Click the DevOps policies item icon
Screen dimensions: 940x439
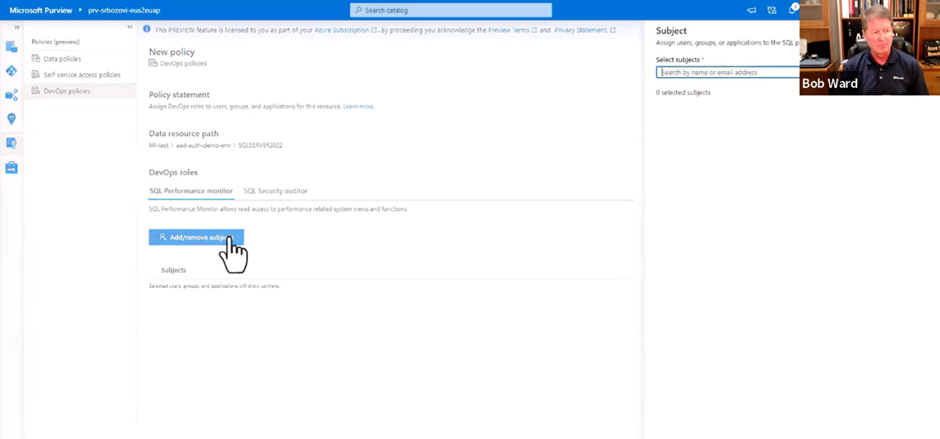(x=35, y=91)
